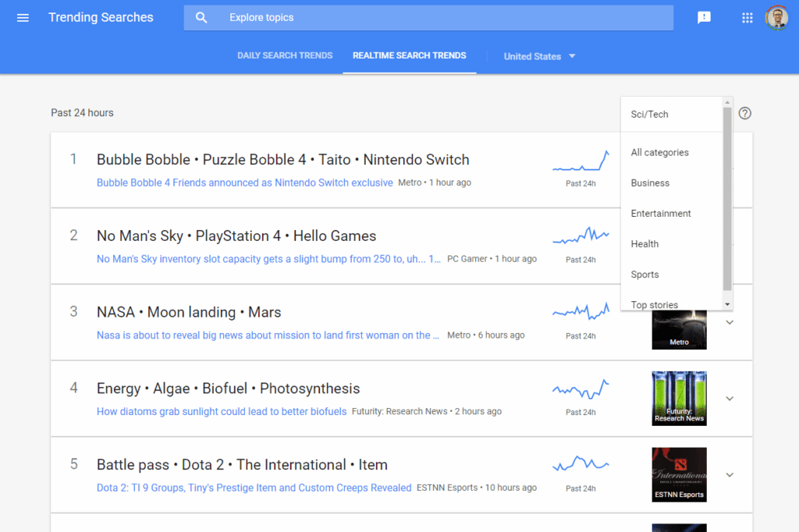Open the account profile avatar
The height and width of the screenshot is (532, 799).
coord(776,18)
